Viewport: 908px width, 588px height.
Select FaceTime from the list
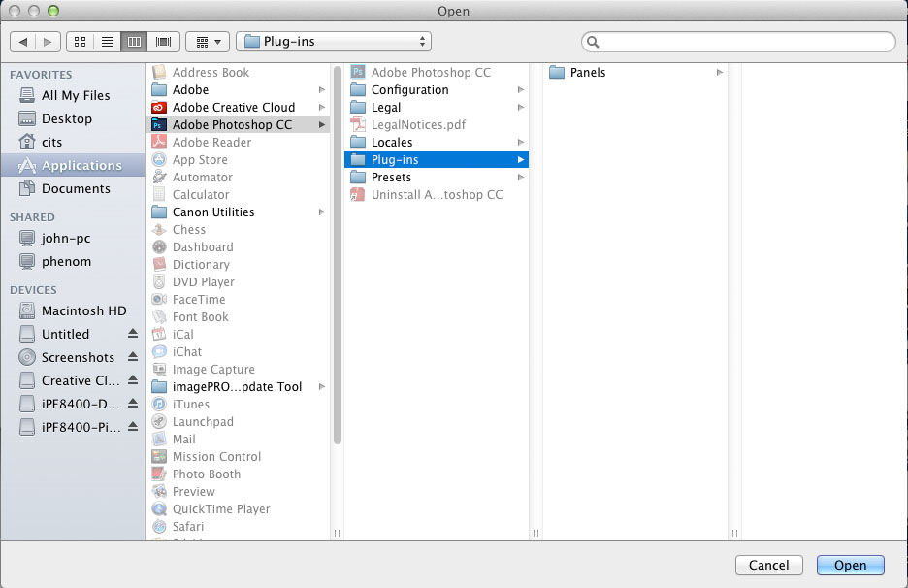(198, 299)
